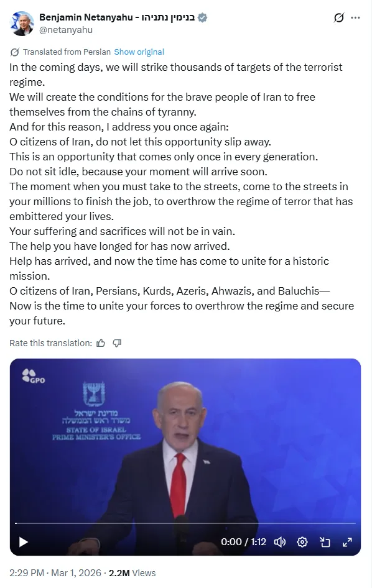Screen dimensions: 372x588
Task: Open the video settings gear
Action: click(x=302, y=542)
